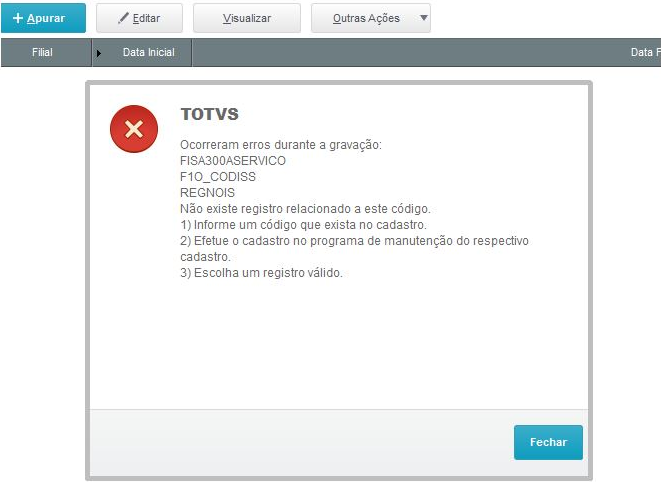
Task: Click the text '2) Efetue o cadastro no programa'
Action: coord(272,241)
